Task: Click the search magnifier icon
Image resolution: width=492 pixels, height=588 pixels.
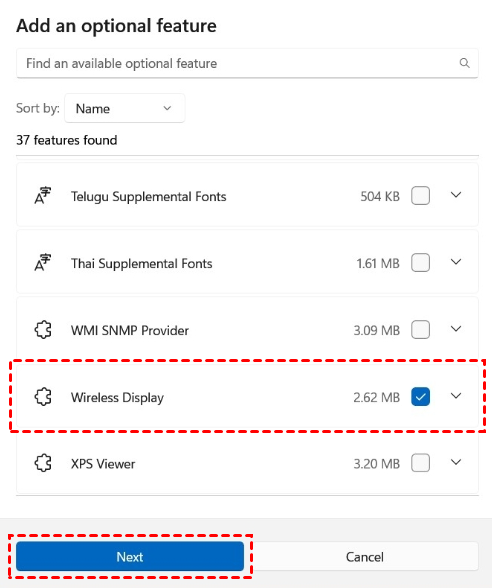Action: click(464, 63)
